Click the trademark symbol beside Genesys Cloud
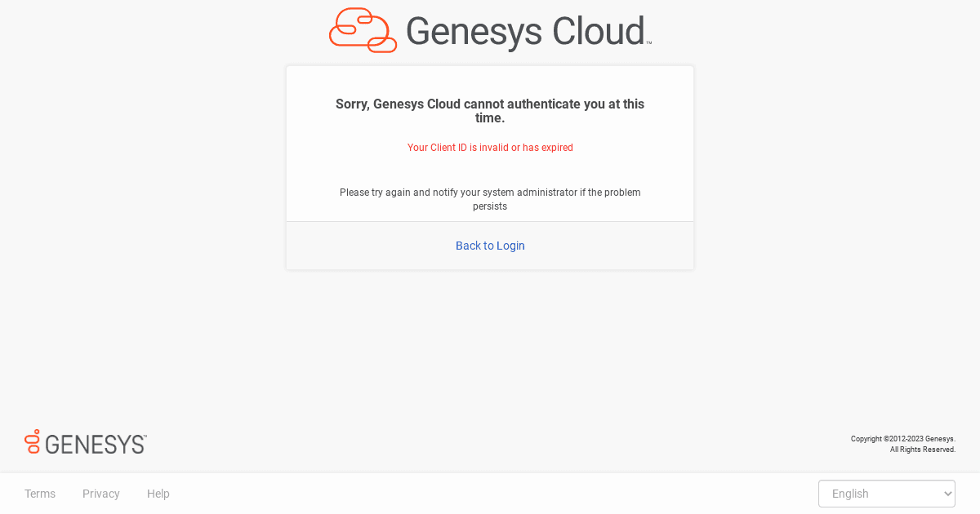Screen dimensions: 980x514 tap(648, 41)
